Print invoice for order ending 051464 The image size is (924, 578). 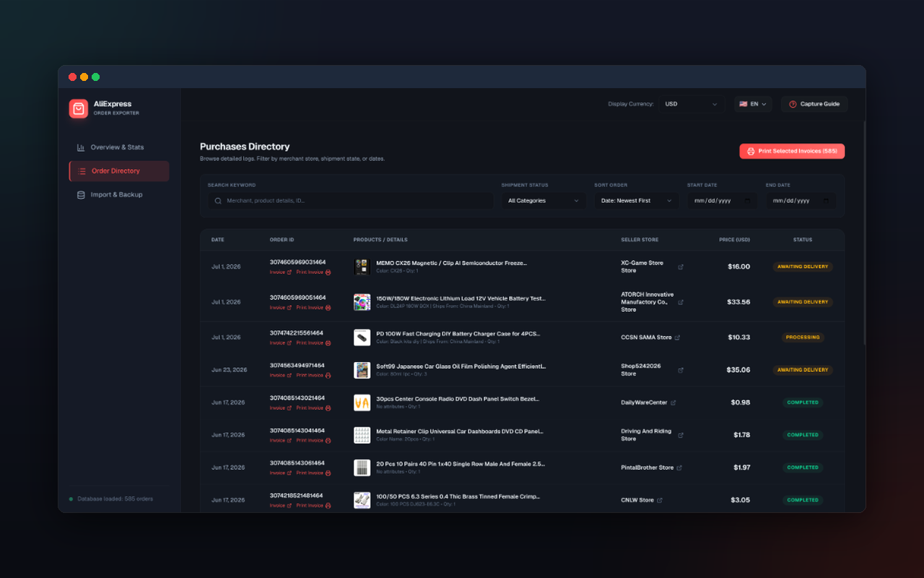click(x=313, y=308)
